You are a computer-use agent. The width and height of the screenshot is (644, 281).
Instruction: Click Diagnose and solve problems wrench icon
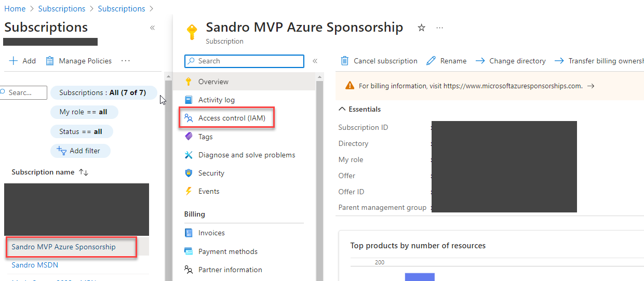point(189,155)
